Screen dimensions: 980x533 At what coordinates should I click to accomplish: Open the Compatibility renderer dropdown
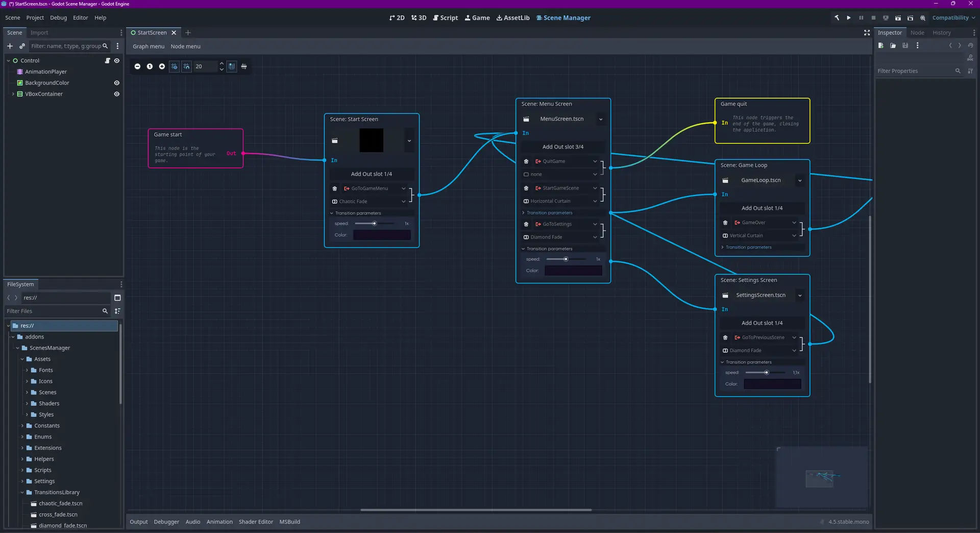953,17
